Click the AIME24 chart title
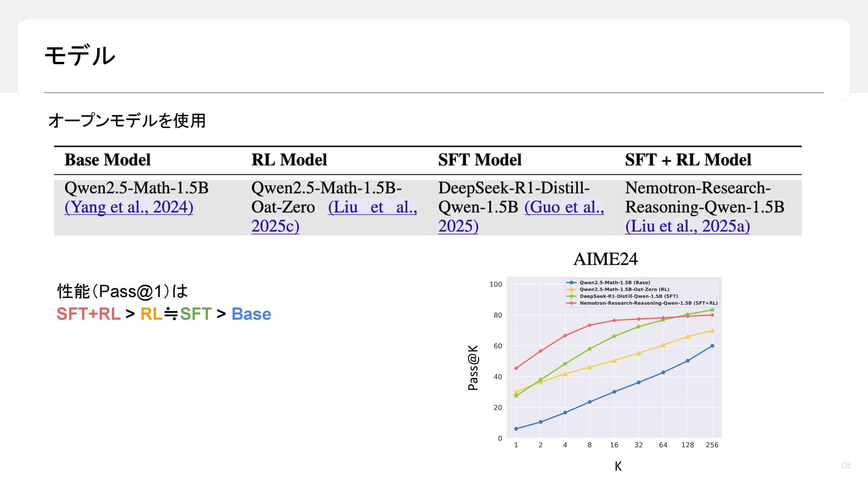The image size is (868, 488). point(605,259)
